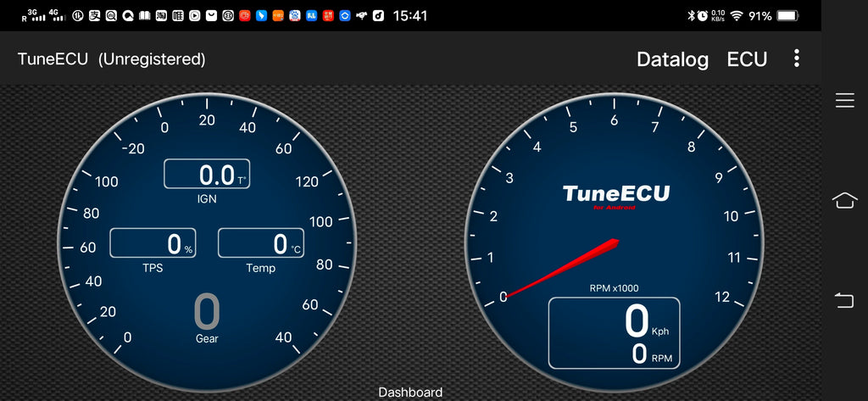Image resolution: width=868 pixels, height=401 pixels.
Task: Select the Temp readout box
Action: tap(261, 242)
